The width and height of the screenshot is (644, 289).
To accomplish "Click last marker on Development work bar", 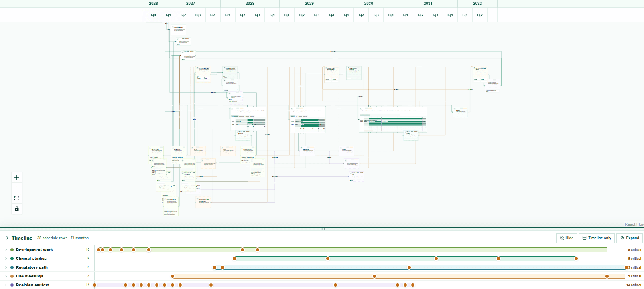I will coord(258,250).
